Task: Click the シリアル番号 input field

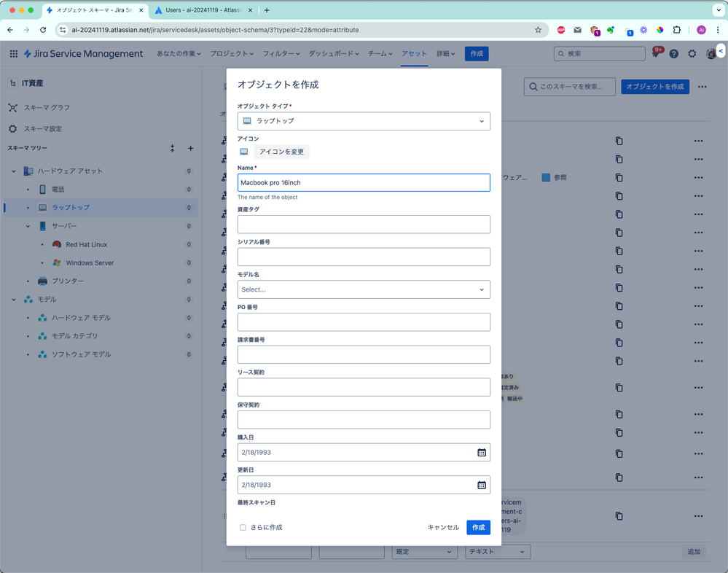Action: (364, 257)
